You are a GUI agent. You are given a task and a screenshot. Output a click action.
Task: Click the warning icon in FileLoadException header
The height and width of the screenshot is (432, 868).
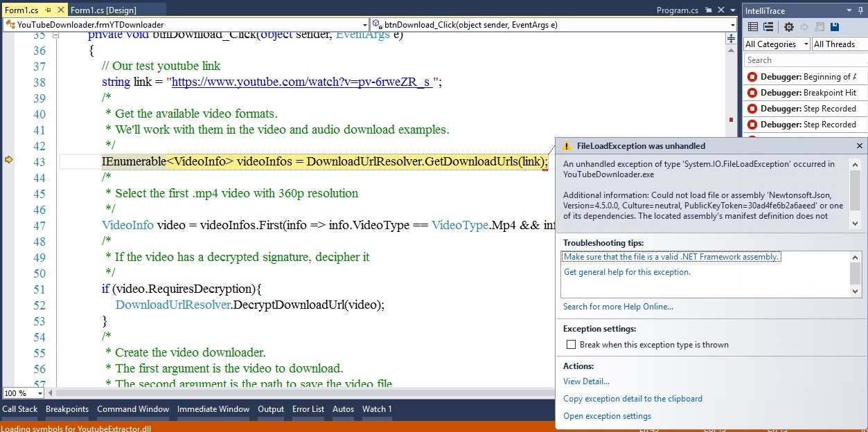pyautogui.click(x=567, y=145)
